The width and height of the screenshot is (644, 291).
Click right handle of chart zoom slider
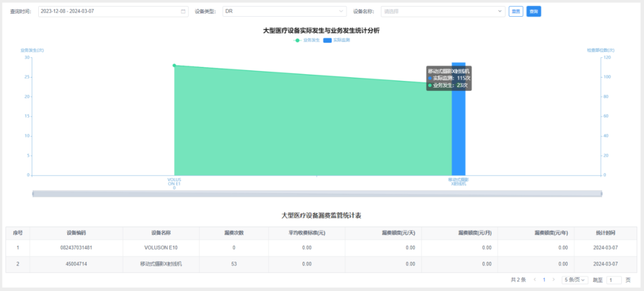point(601,194)
